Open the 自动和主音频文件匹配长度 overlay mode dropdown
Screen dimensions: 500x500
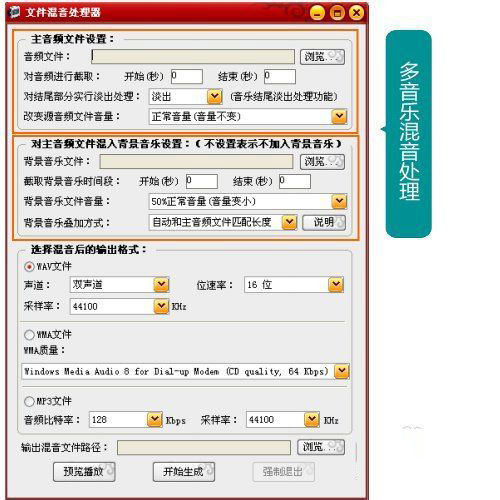(x=223, y=222)
